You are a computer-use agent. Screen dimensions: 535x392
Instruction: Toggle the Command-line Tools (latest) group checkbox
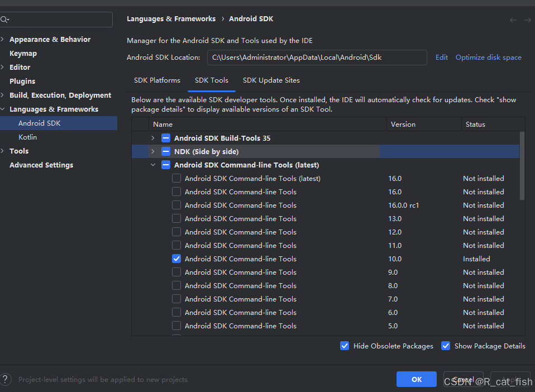(166, 165)
